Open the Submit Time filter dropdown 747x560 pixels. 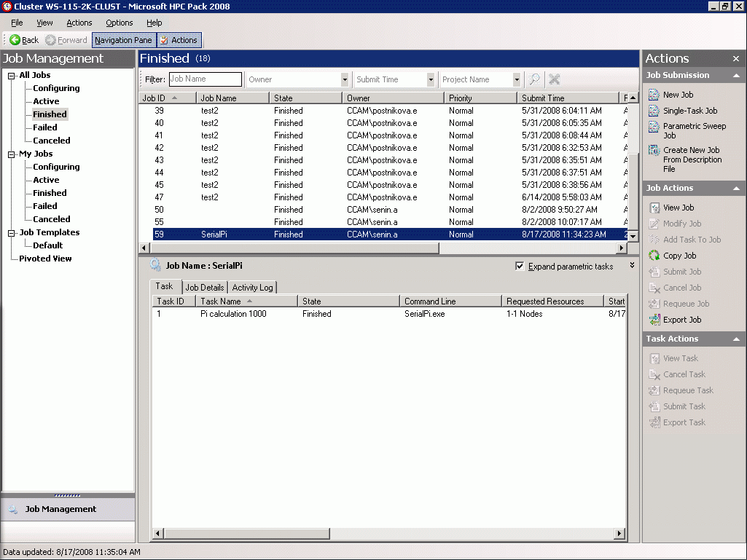(x=431, y=79)
